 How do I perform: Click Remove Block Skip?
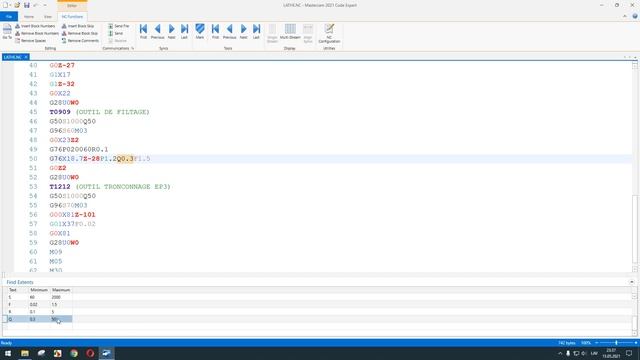[x=80, y=33]
